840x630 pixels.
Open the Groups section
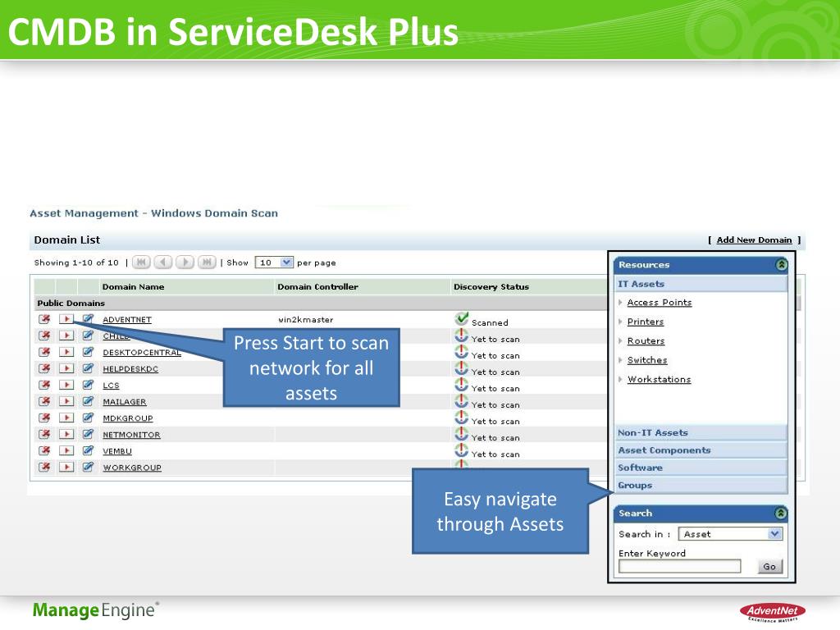pos(702,486)
